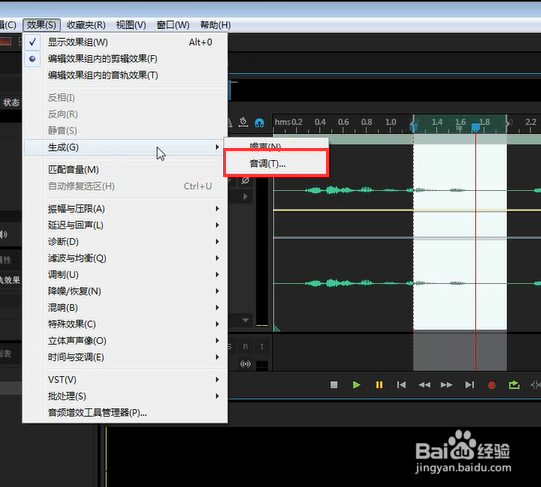Arm track with the R button

[245, 347]
